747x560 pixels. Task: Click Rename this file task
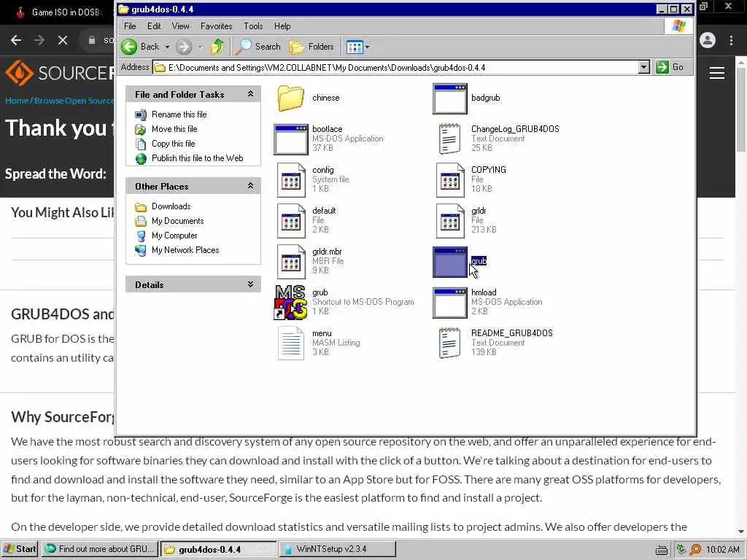(179, 114)
